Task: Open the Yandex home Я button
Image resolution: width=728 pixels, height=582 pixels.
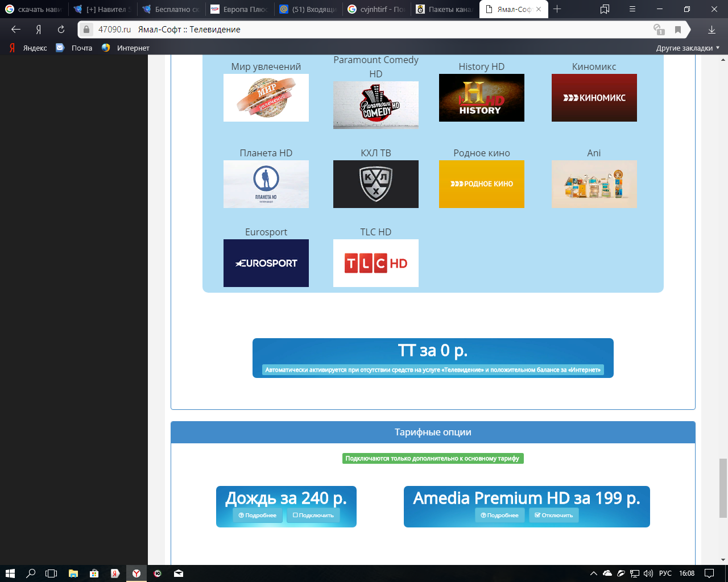Action: pos(39,30)
